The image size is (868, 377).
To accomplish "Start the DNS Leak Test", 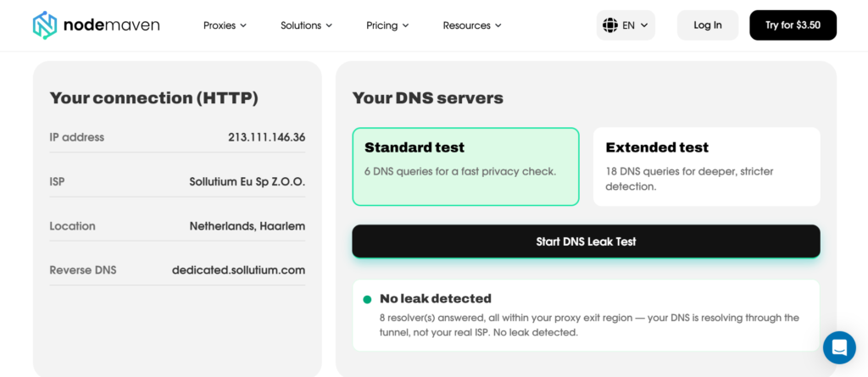I will coord(586,241).
